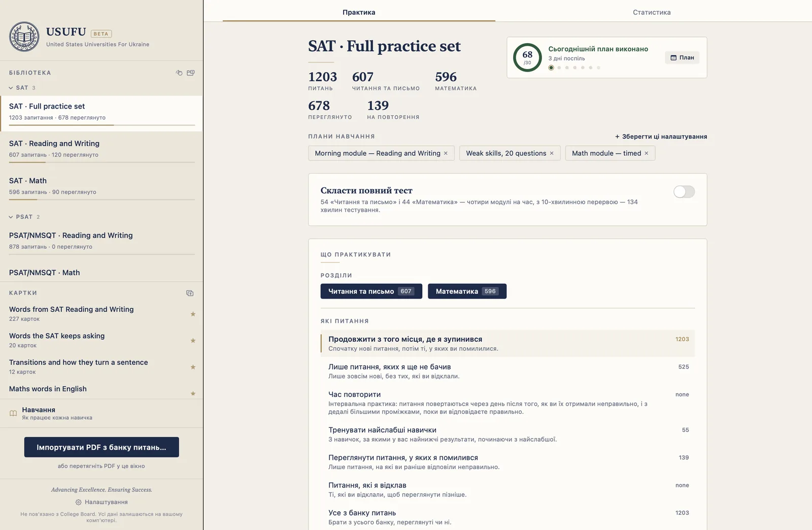Click або перетягніть PDF у це вікно

click(x=101, y=466)
